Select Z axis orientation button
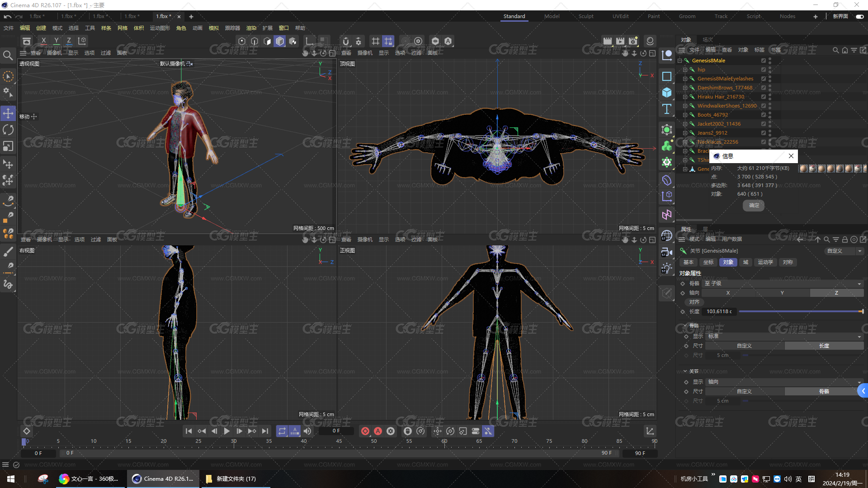The image size is (868, 488). click(836, 293)
